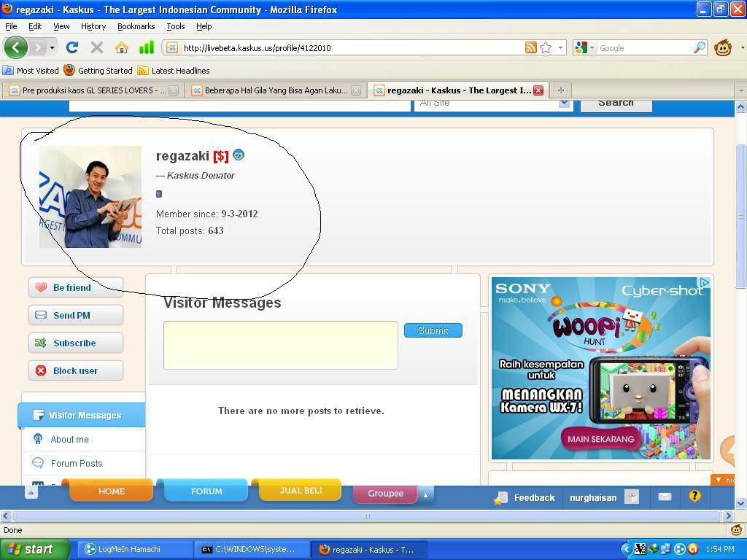Image resolution: width=747 pixels, height=560 pixels.
Task: Select Visitor Messages in sidebar
Action: point(82,415)
